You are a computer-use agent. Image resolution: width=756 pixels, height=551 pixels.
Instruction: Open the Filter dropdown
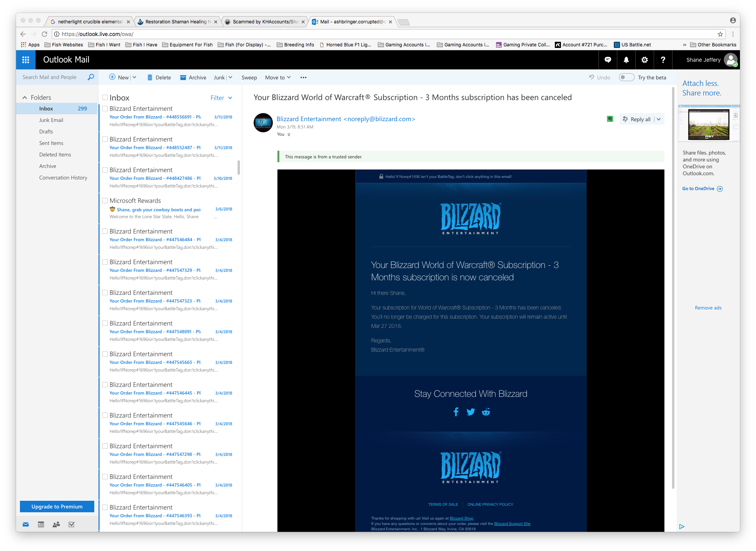pyautogui.click(x=221, y=98)
